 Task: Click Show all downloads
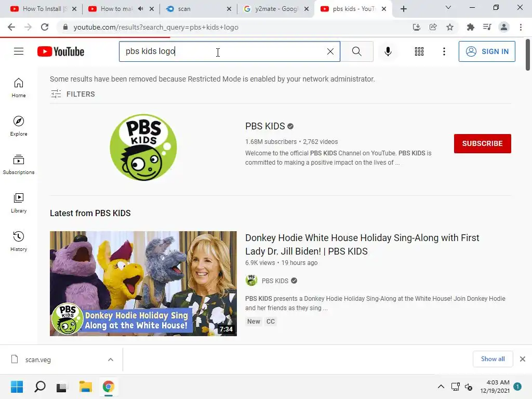[493, 359]
